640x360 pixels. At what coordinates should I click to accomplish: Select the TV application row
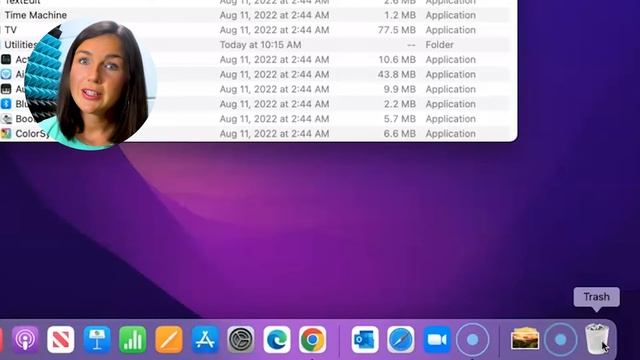pos(255,30)
